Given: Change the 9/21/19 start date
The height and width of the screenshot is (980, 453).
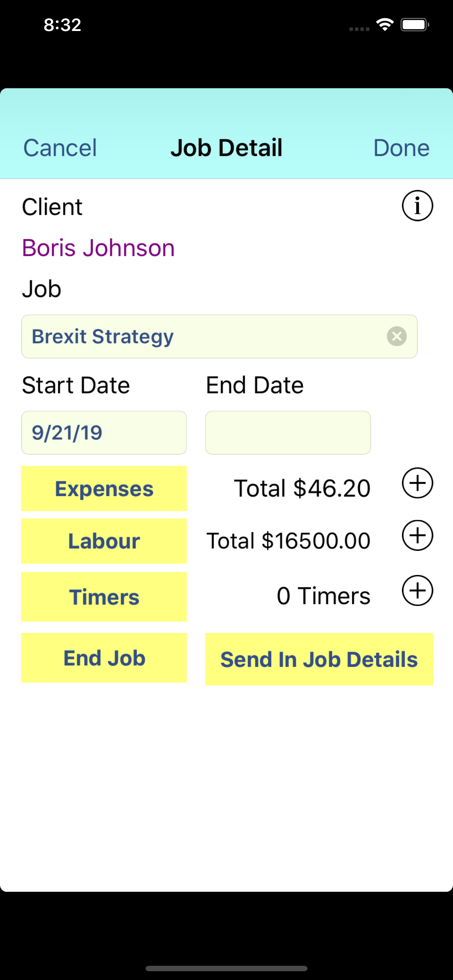Looking at the screenshot, I should (104, 432).
